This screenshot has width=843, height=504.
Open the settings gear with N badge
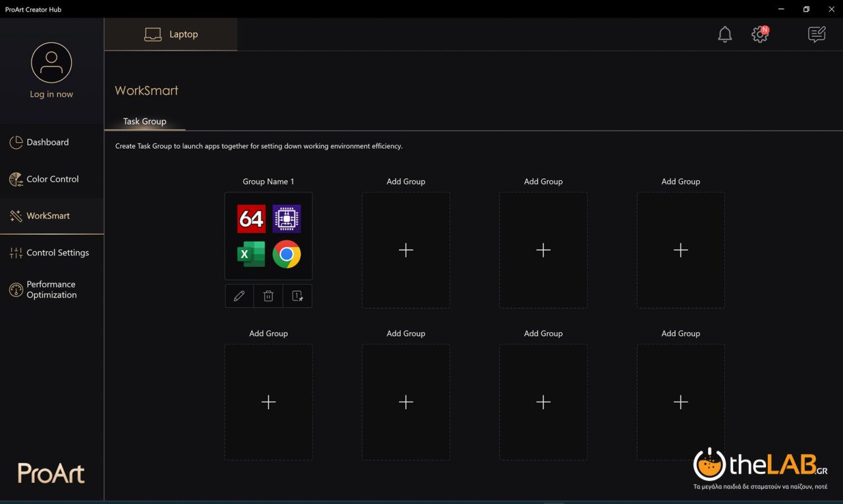[x=759, y=34]
